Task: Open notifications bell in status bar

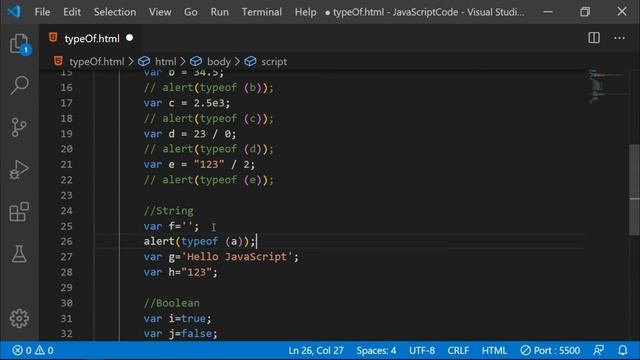Action: click(x=622, y=350)
